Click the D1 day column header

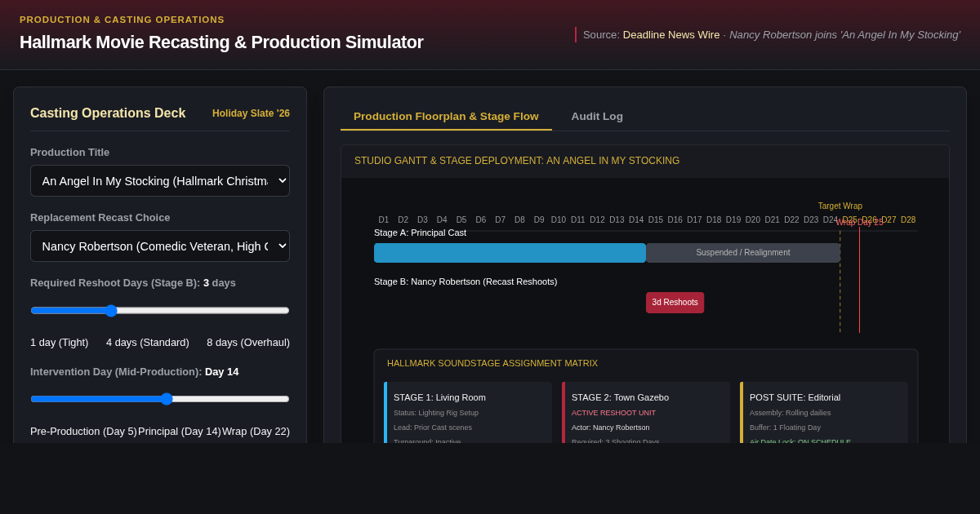[384, 220]
